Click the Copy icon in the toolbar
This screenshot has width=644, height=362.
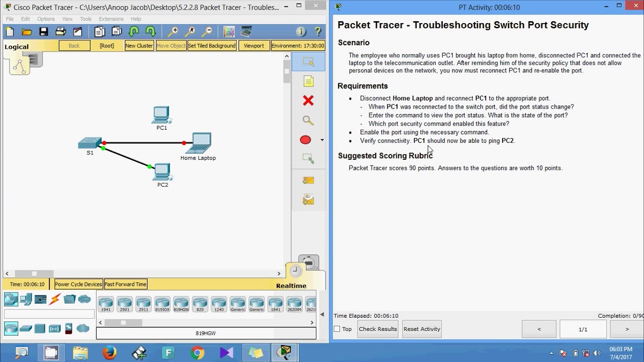[x=100, y=32]
